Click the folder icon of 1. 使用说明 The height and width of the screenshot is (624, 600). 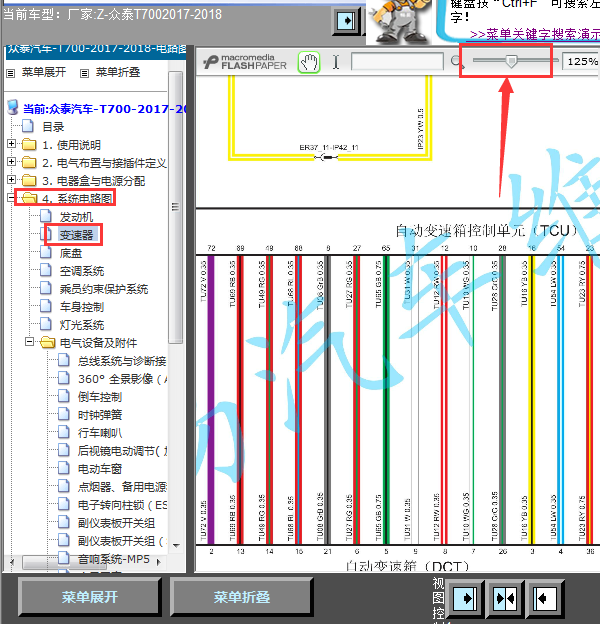[x=29, y=144]
